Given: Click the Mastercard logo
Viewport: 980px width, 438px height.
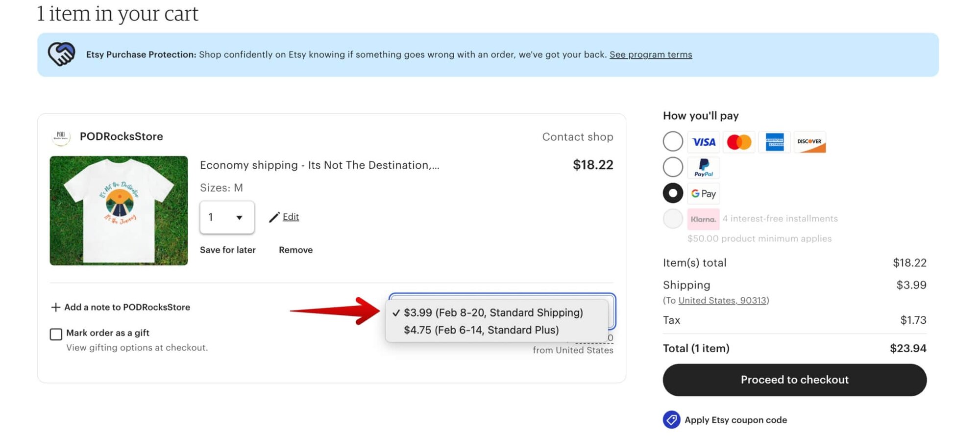Looking at the screenshot, I should (739, 142).
